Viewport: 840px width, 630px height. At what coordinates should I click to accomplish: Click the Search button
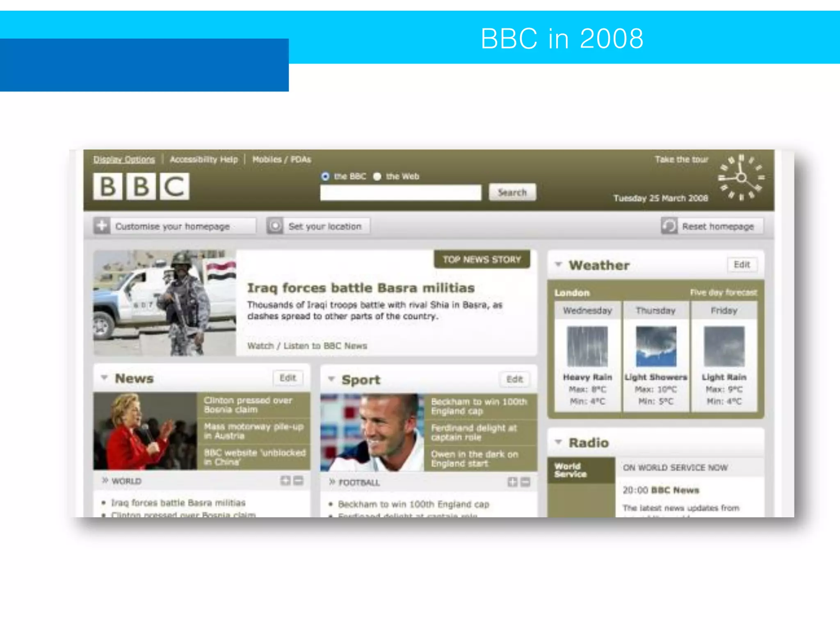(512, 192)
